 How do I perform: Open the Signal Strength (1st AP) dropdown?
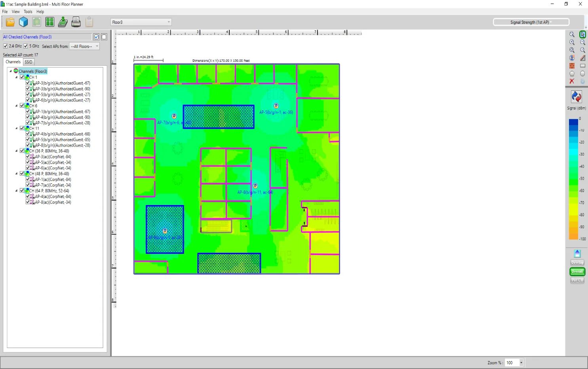pos(531,22)
